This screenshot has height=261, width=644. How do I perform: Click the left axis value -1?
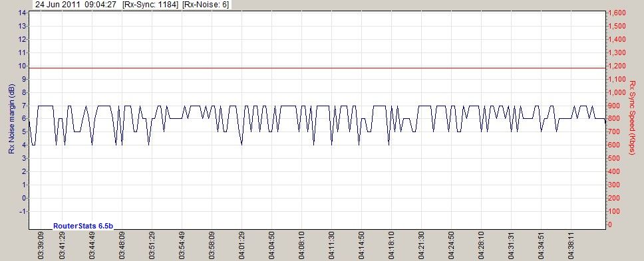(x=23, y=211)
